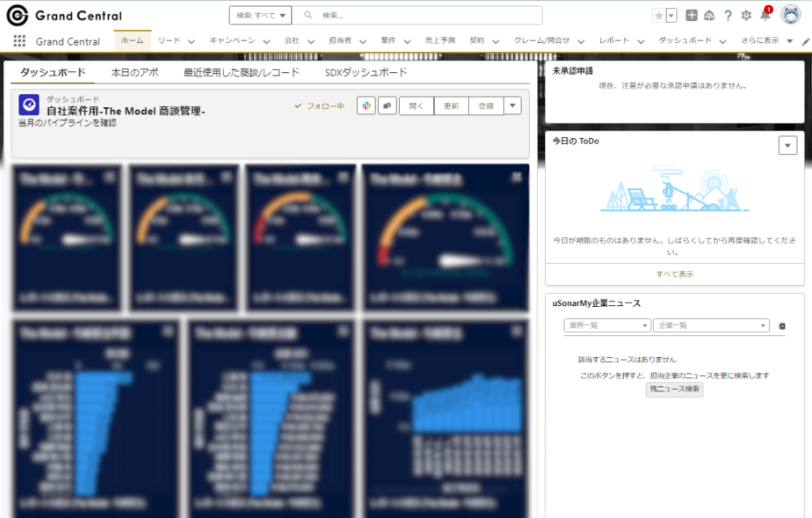This screenshot has height=518, width=812.
Task: Expand the first gauge chart
Action: [110, 177]
